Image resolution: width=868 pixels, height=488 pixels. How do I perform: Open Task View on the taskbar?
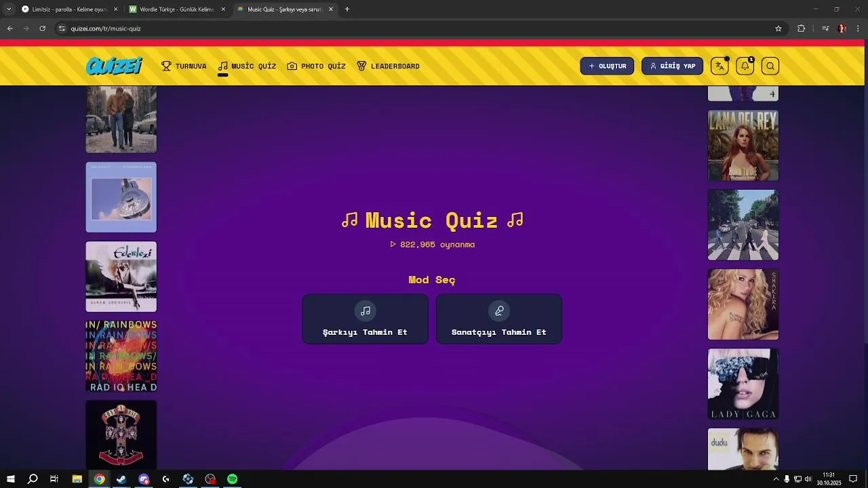coord(54,479)
